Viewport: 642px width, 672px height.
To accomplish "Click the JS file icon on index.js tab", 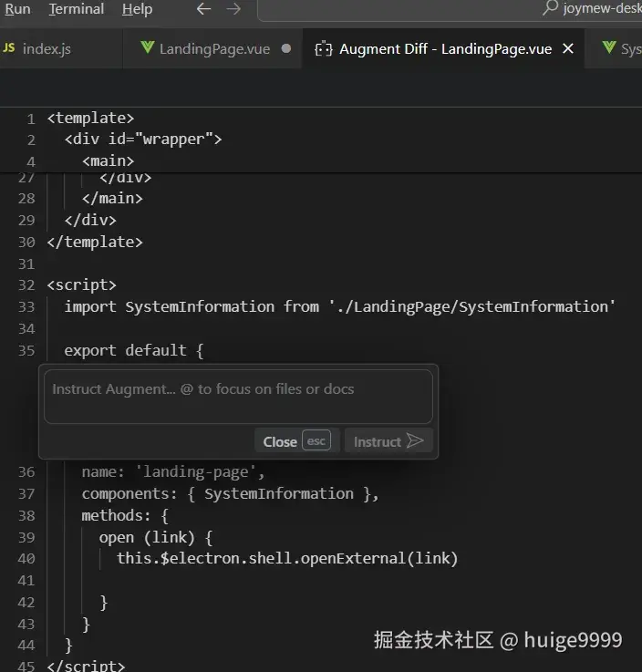I will click(8, 48).
